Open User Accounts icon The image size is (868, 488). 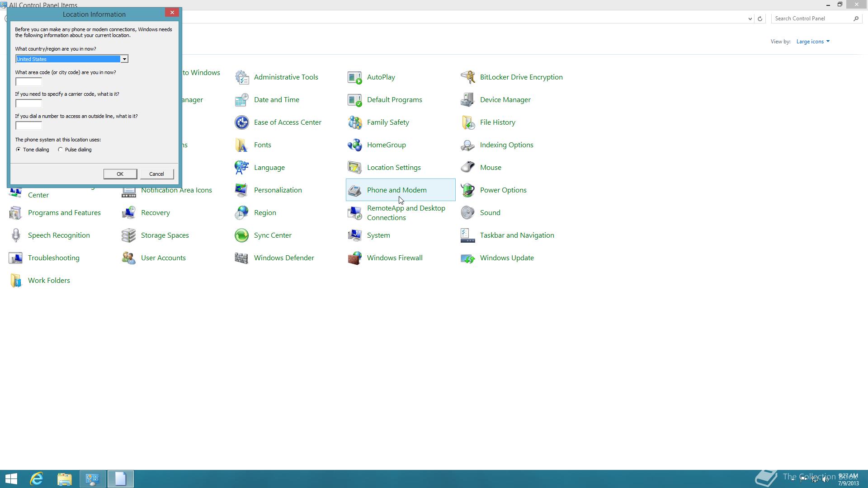click(129, 258)
